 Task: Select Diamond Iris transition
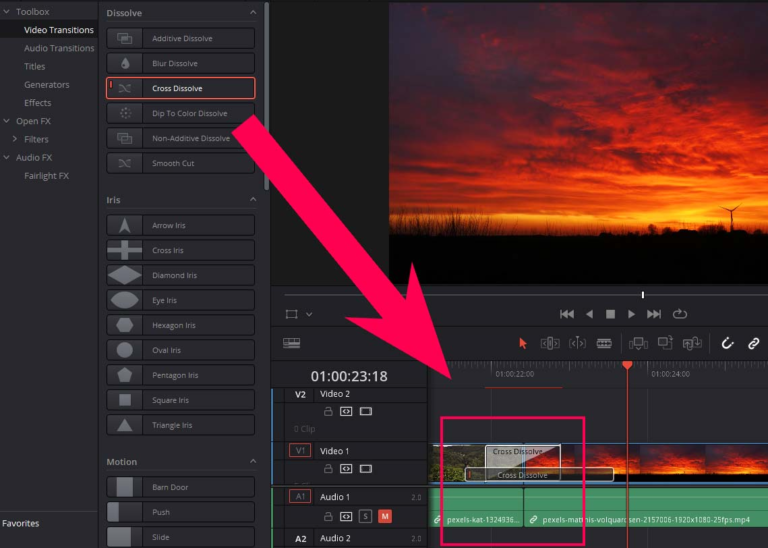click(180, 275)
